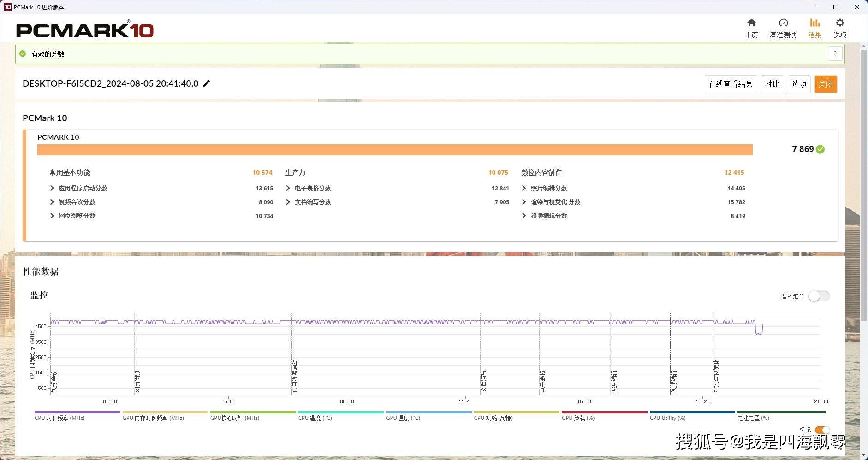
Task: Click the green check next to 7 869
Action: [x=820, y=149]
